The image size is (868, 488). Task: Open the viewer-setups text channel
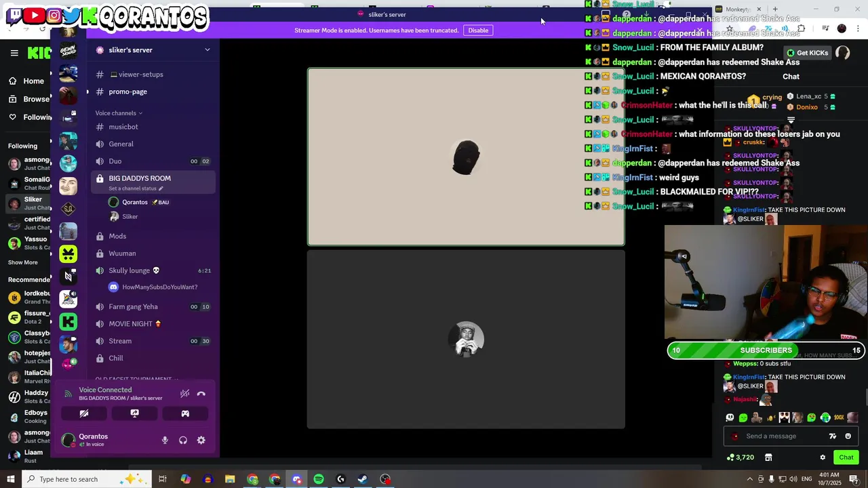(153, 75)
